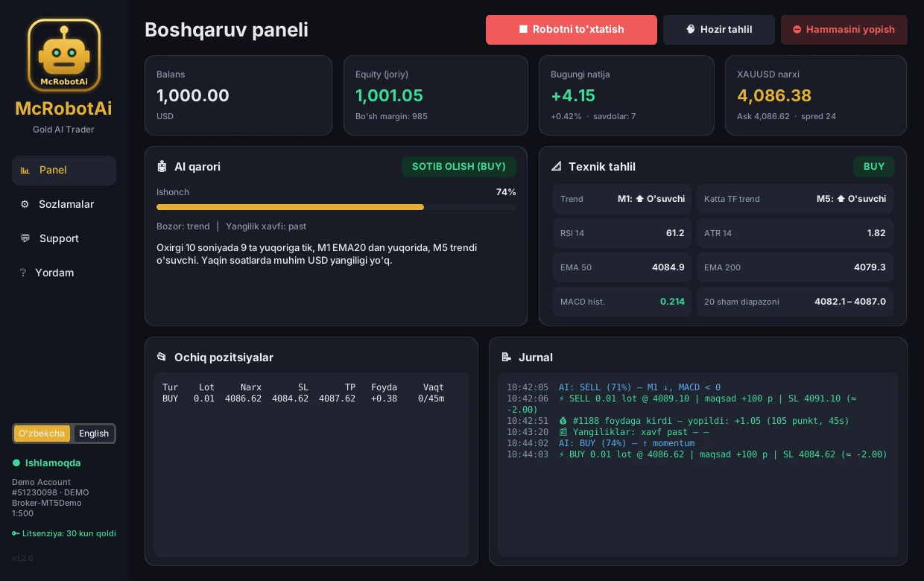Click the brain icon in Hozir tahlil
The image size is (924, 581).
[691, 30]
